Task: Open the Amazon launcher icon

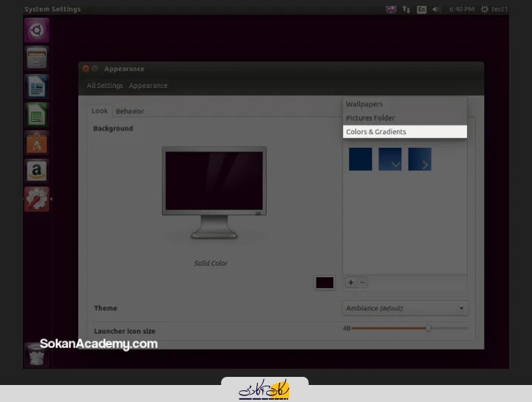Action: (36, 171)
